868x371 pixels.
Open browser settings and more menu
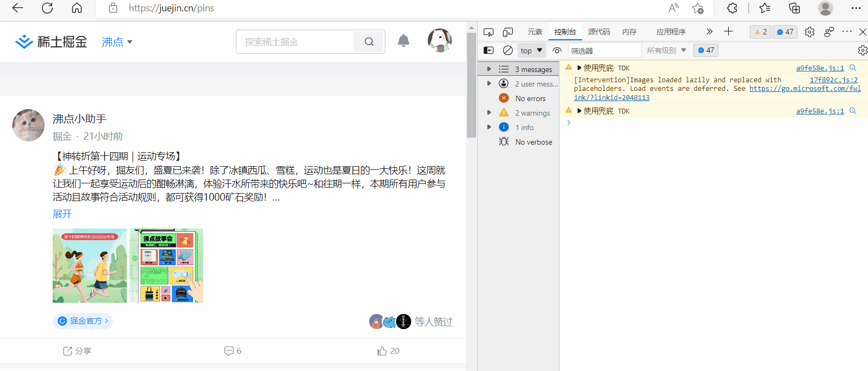coord(856,8)
